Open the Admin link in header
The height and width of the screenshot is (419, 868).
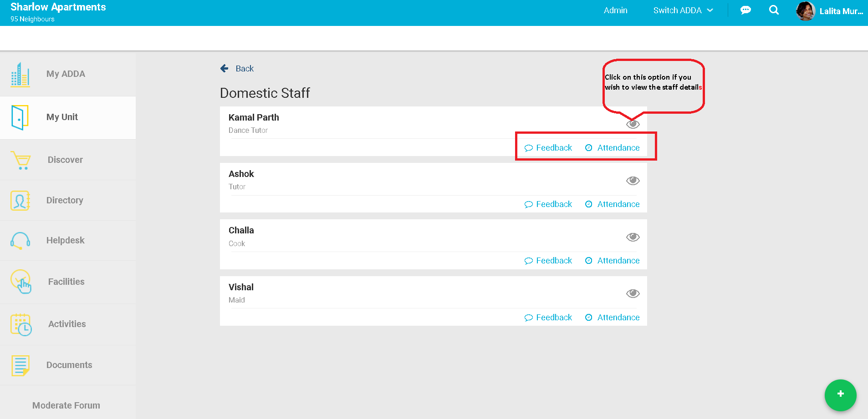tap(616, 10)
